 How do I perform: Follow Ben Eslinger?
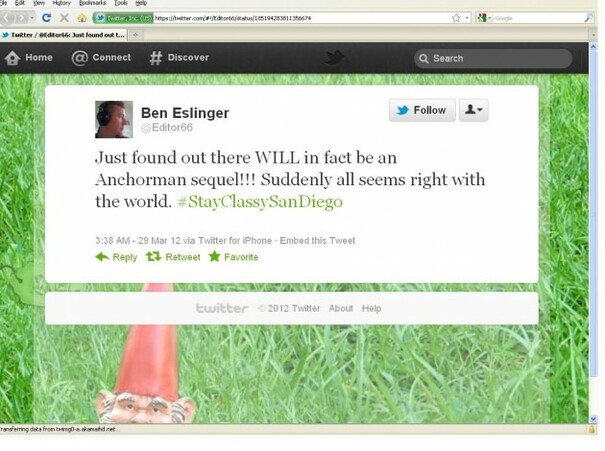tap(422, 110)
